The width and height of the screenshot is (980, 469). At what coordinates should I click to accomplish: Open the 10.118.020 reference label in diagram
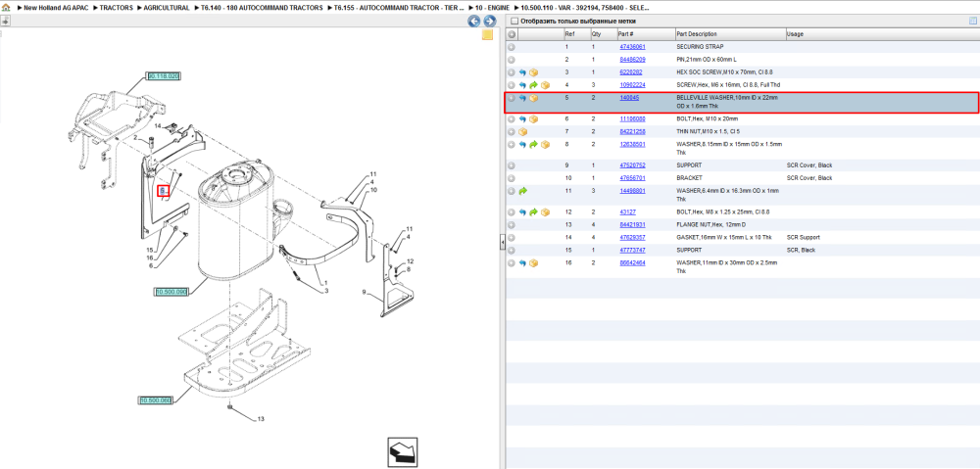pyautogui.click(x=163, y=76)
